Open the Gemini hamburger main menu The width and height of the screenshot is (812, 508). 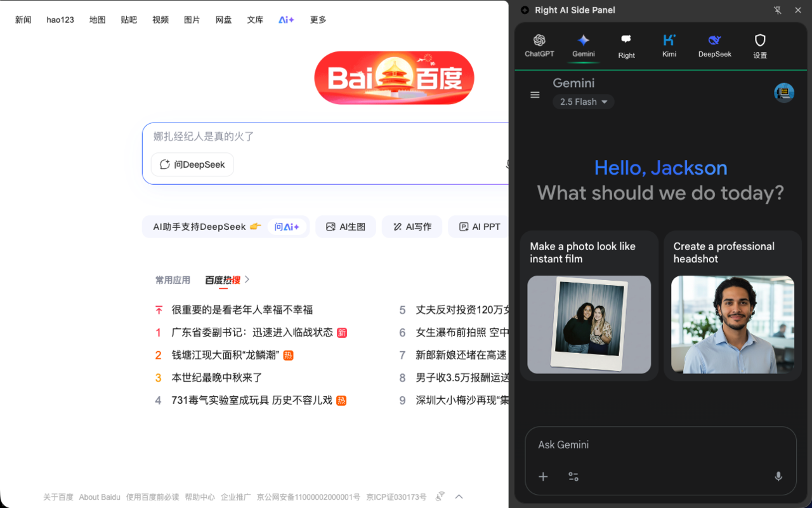coord(535,95)
